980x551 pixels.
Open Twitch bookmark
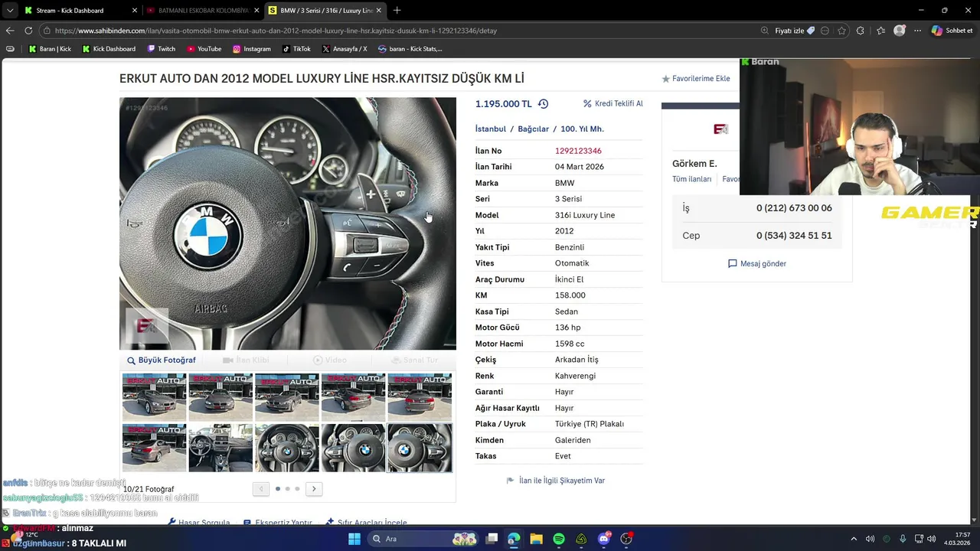(x=161, y=49)
